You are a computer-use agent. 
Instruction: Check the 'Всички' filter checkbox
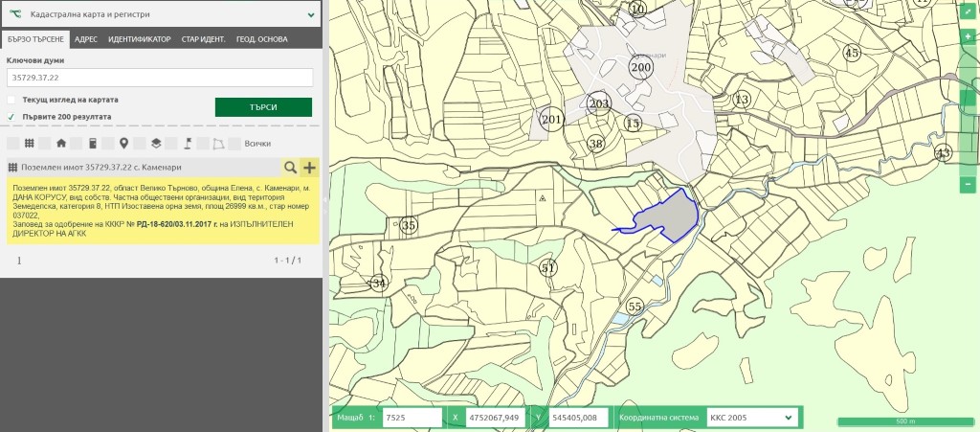[235, 144]
